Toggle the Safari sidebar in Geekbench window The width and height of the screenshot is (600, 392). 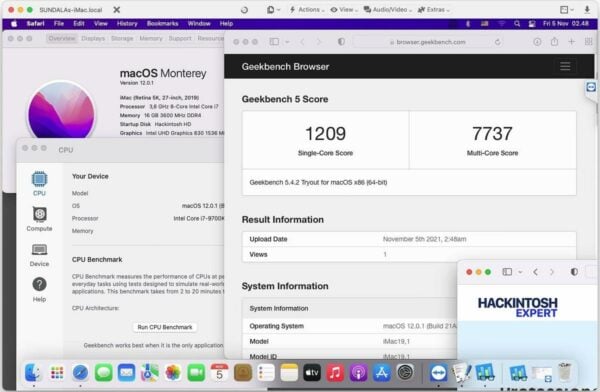point(274,42)
